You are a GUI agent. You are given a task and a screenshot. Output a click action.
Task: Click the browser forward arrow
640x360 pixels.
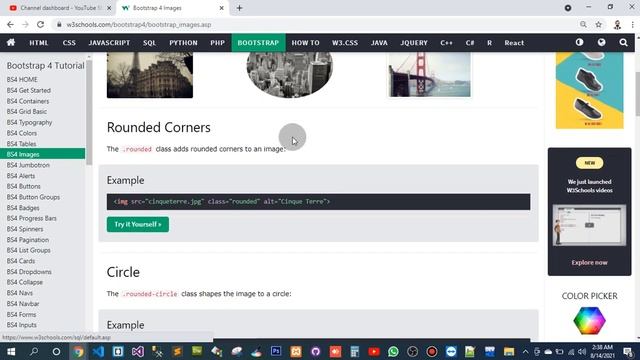25,24
